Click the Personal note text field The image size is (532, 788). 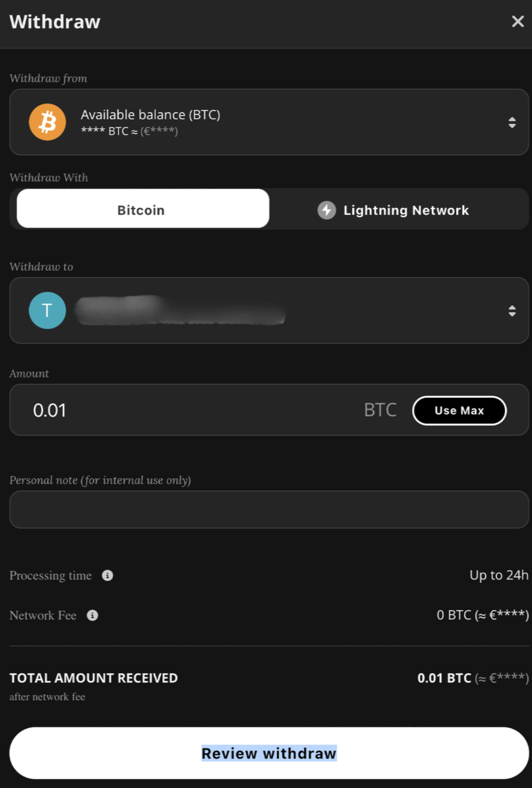pyautogui.click(x=268, y=509)
